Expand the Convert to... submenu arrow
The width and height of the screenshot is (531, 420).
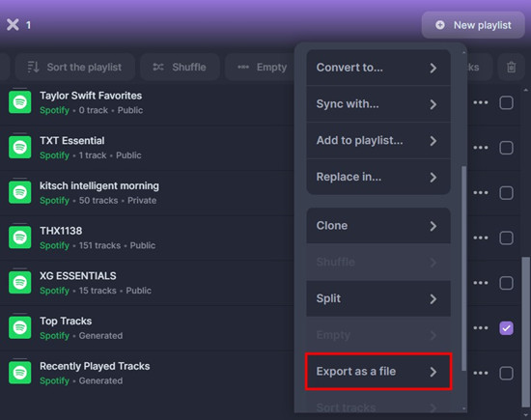click(433, 68)
